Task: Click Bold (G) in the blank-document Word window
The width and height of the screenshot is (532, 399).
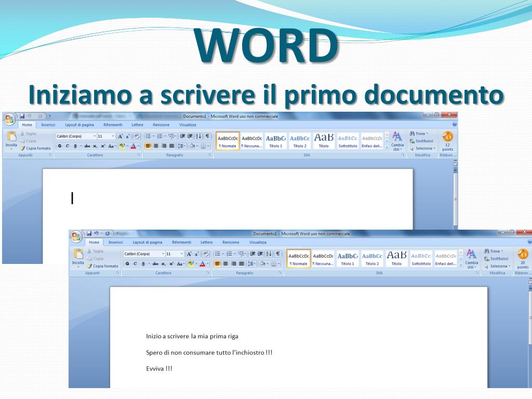Action: [60, 146]
